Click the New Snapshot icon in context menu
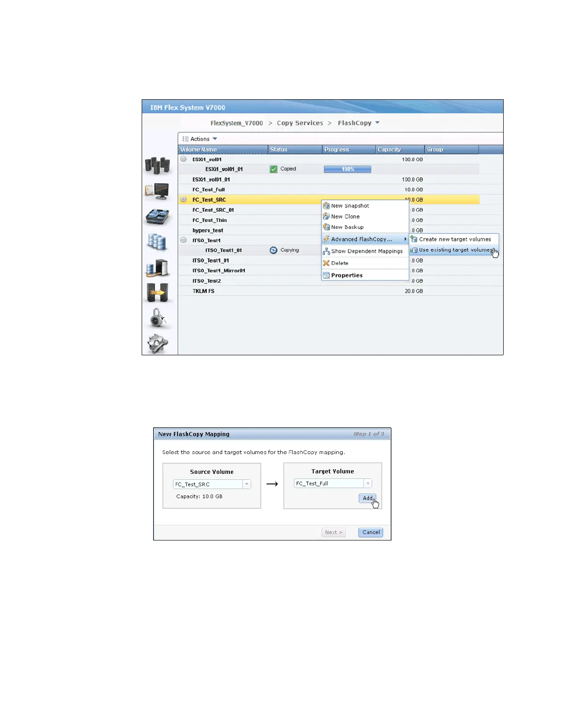The width and height of the screenshot is (563, 728). [326, 205]
